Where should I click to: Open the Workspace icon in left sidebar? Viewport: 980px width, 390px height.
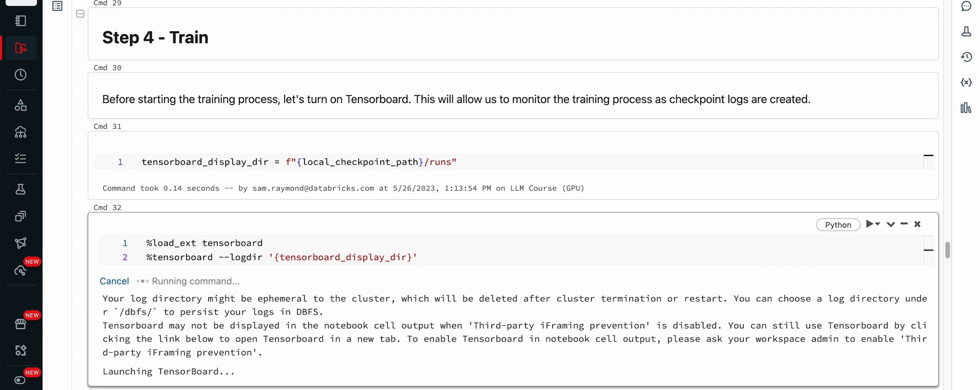(x=21, y=21)
